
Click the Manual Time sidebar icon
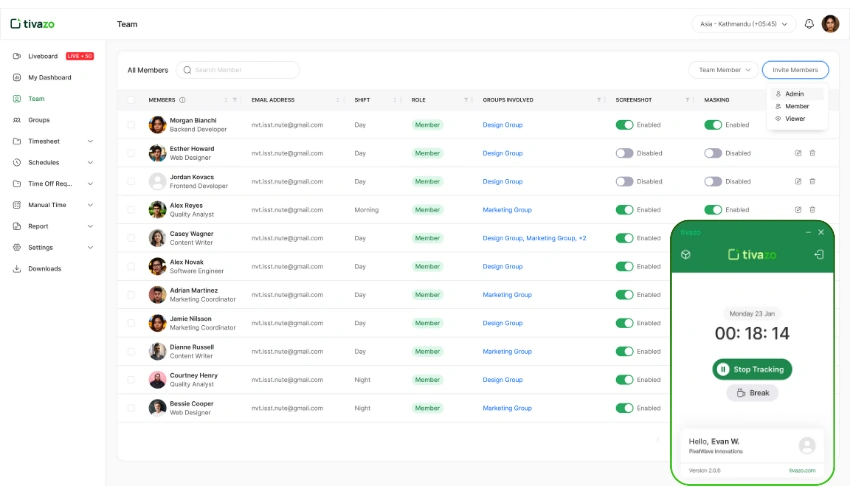pyautogui.click(x=17, y=205)
